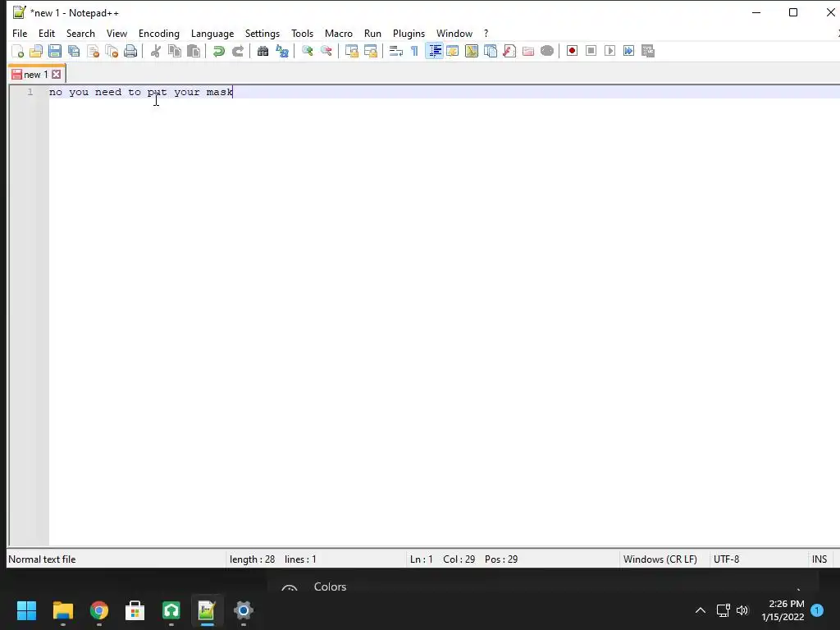Image resolution: width=840 pixels, height=630 pixels.
Task: Open the Search menu
Action: pos(80,33)
